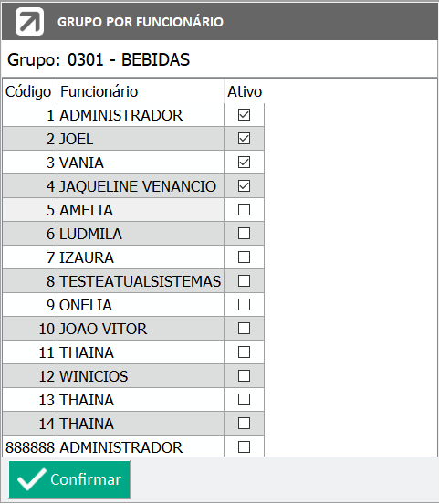Uncheck the Ativo checkbox for JOEL
This screenshot has width=439, height=504.
click(244, 139)
